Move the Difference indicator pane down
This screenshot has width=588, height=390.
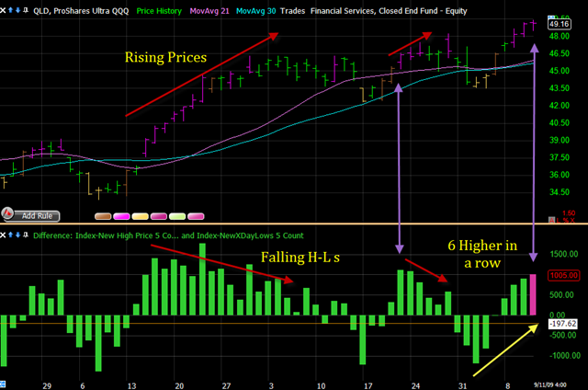tap(17, 235)
